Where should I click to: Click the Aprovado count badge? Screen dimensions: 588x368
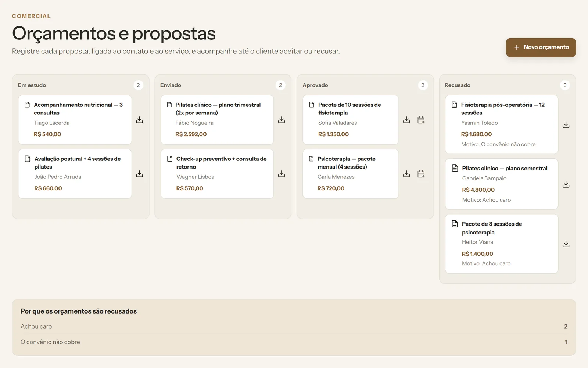coord(423,85)
